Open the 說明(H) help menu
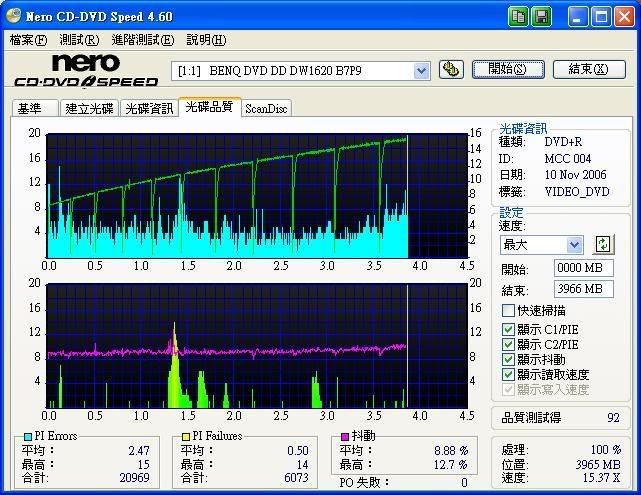This screenshot has height=495, width=641. (x=206, y=40)
